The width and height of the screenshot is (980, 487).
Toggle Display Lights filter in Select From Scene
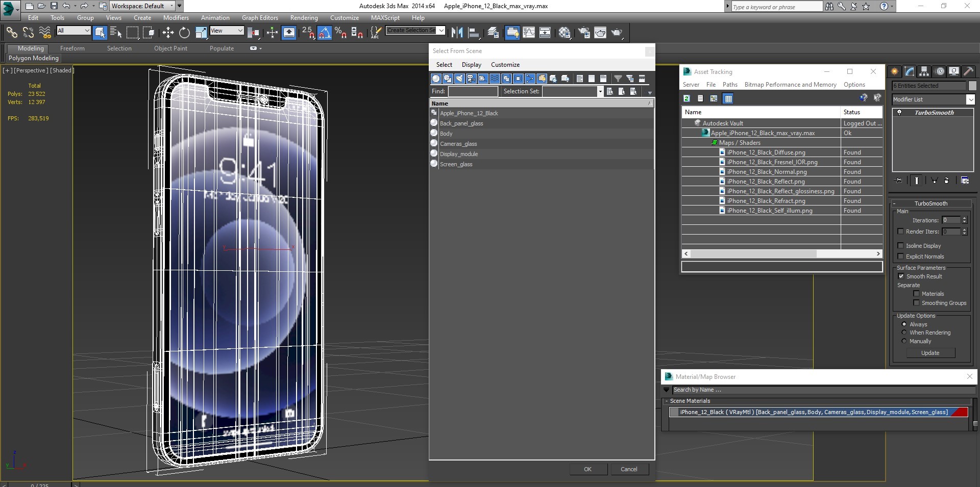[x=459, y=79]
